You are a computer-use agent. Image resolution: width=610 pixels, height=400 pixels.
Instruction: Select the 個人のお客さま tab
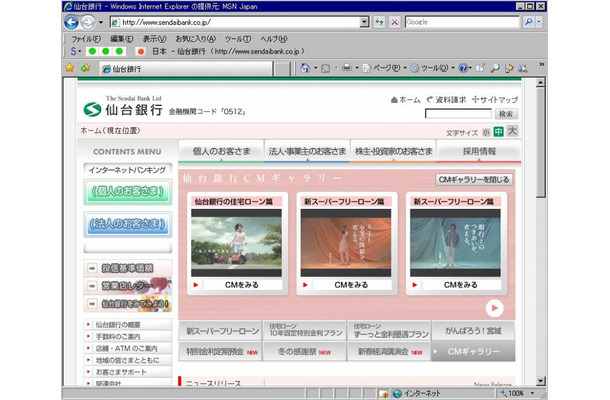click(x=221, y=151)
